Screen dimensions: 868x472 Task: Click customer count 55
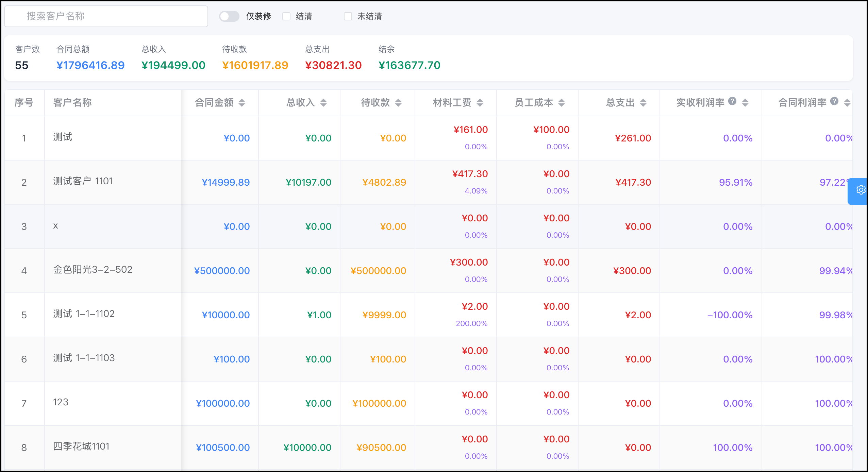click(22, 65)
